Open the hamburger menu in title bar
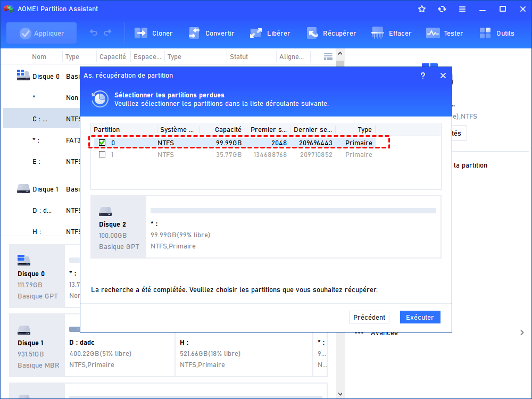This screenshot has width=532, height=399. (462, 9)
